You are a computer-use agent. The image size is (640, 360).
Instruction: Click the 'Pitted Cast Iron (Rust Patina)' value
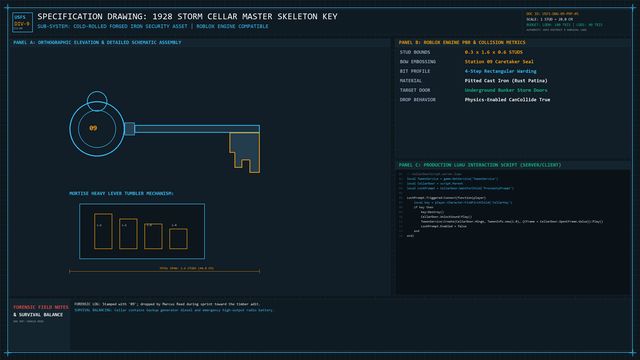coord(506,81)
